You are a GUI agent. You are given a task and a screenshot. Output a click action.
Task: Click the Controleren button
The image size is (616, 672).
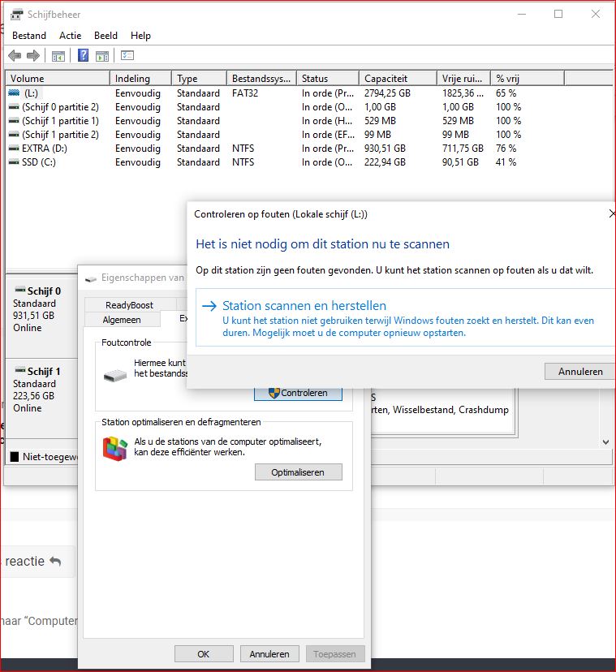pyautogui.click(x=298, y=393)
